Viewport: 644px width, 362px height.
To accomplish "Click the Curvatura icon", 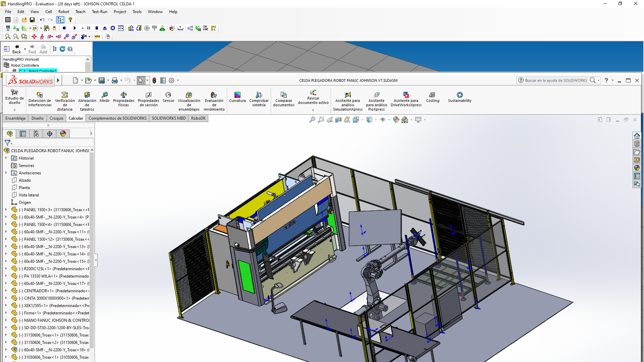I will [237, 95].
